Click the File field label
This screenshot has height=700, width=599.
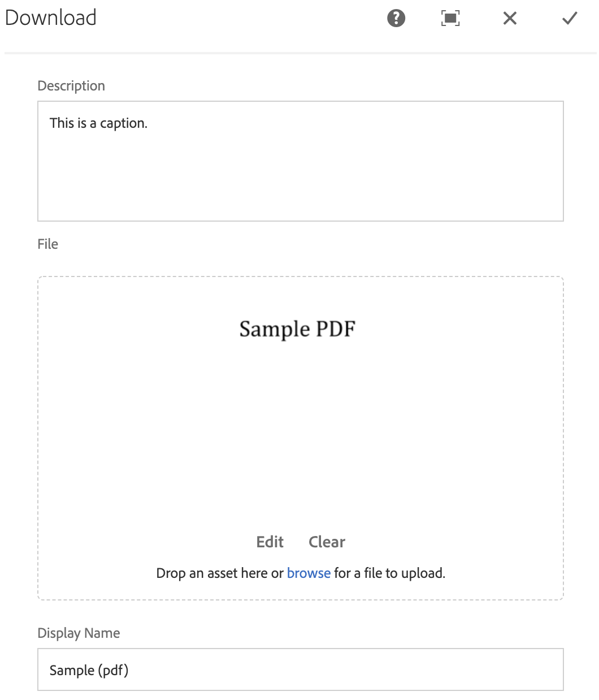(x=48, y=244)
